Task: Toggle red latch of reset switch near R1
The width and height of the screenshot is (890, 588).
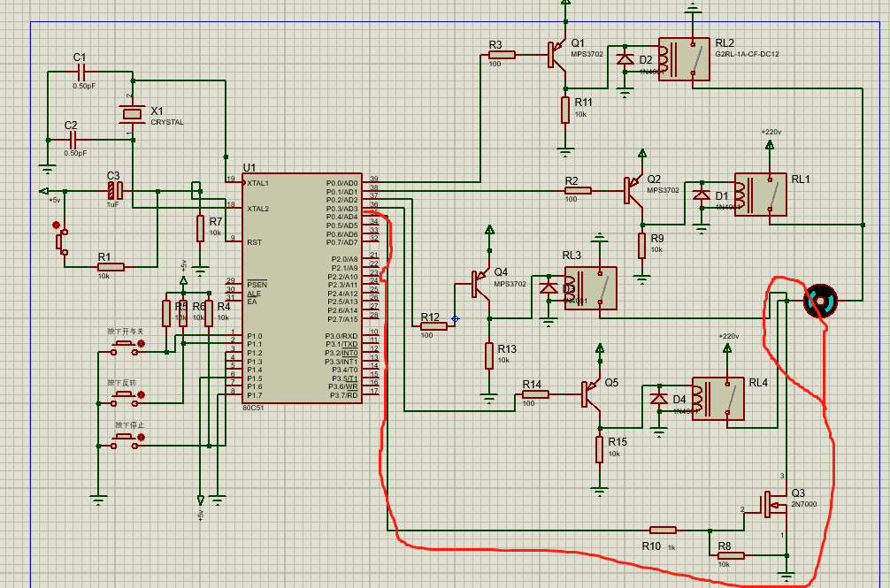Action: point(56,225)
